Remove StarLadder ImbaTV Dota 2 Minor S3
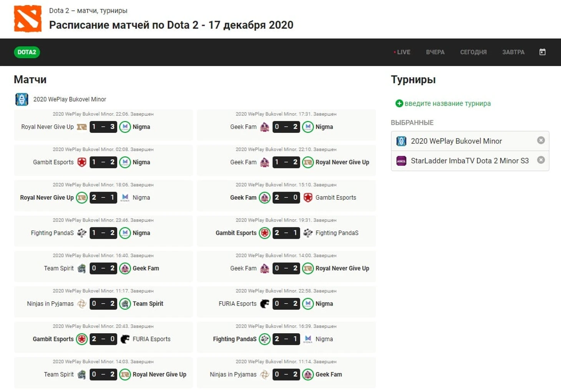 [541, 160]
